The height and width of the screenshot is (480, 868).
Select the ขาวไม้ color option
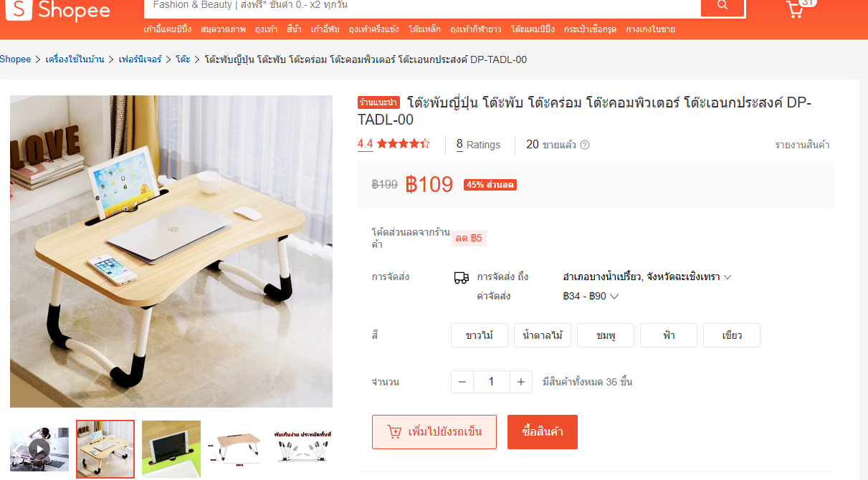point(480,335)
